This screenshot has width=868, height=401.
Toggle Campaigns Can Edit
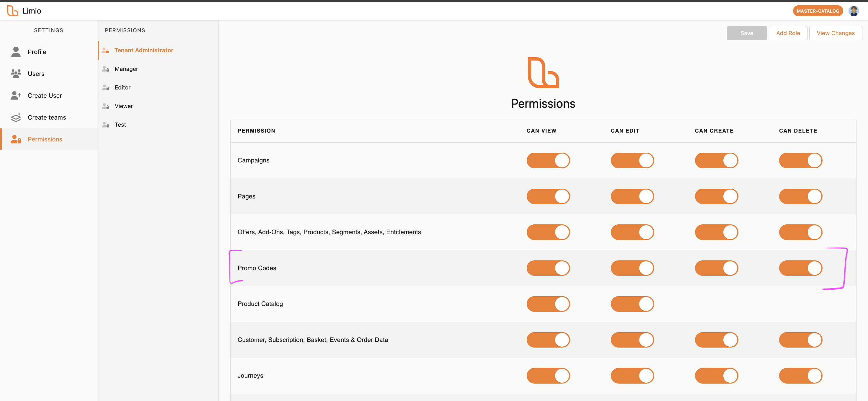pos(632,160)
